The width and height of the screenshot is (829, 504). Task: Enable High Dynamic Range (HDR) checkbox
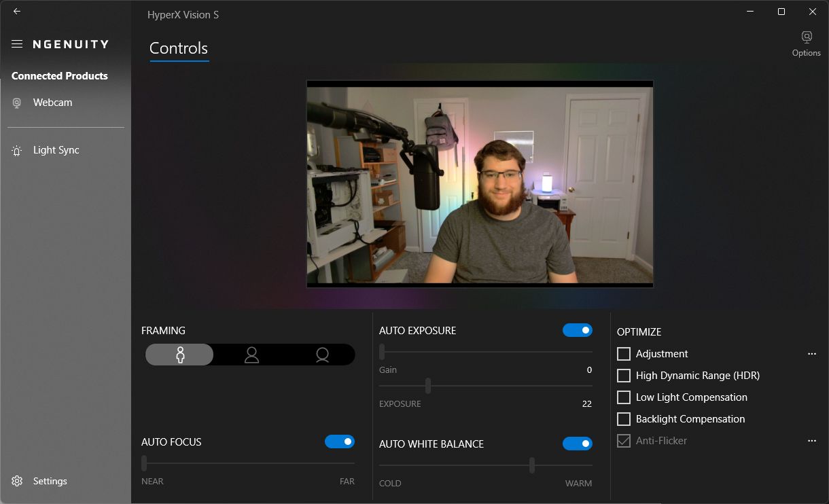624,376
